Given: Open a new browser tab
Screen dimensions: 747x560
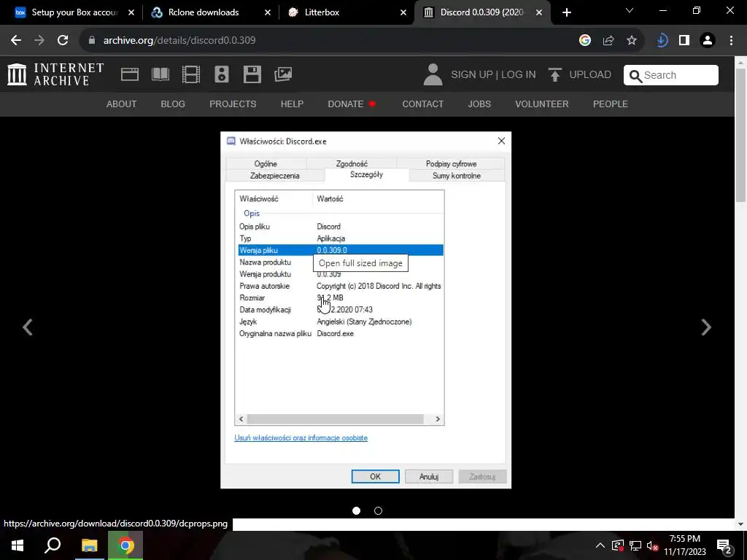Looking at the screenshot, I should coord(566,12).
